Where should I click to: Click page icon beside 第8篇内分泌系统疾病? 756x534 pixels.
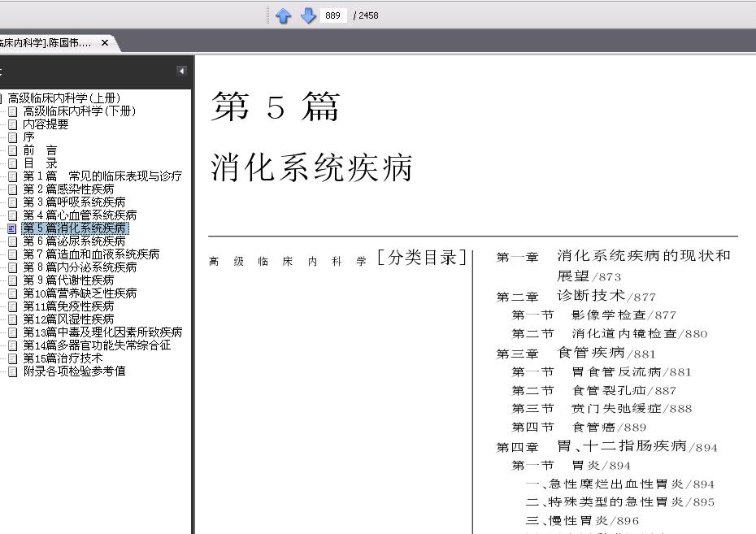coord(13,268)
